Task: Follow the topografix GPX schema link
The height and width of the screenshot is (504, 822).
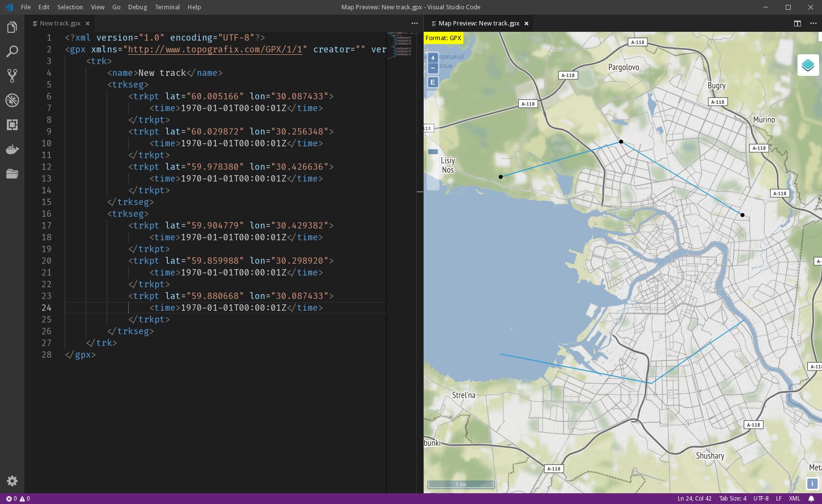Action: 214,49
